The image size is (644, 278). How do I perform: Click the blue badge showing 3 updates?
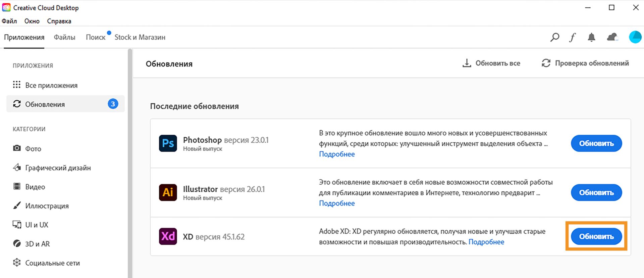pyautogui.click(x=113, y=104)
